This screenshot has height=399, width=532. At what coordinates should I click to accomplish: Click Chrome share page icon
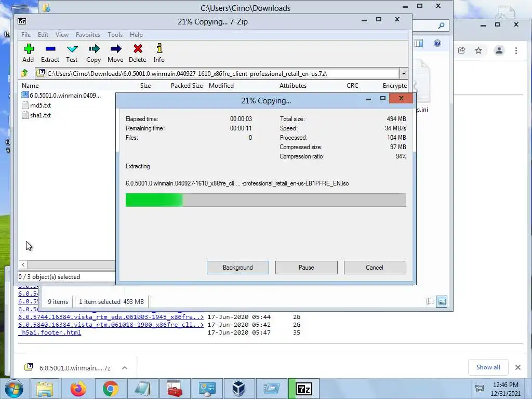tap(461, 50)
